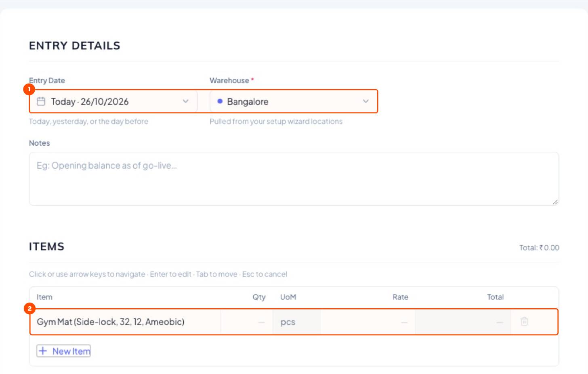
Task: Click the ITEMS section heading
Action: 46,247
